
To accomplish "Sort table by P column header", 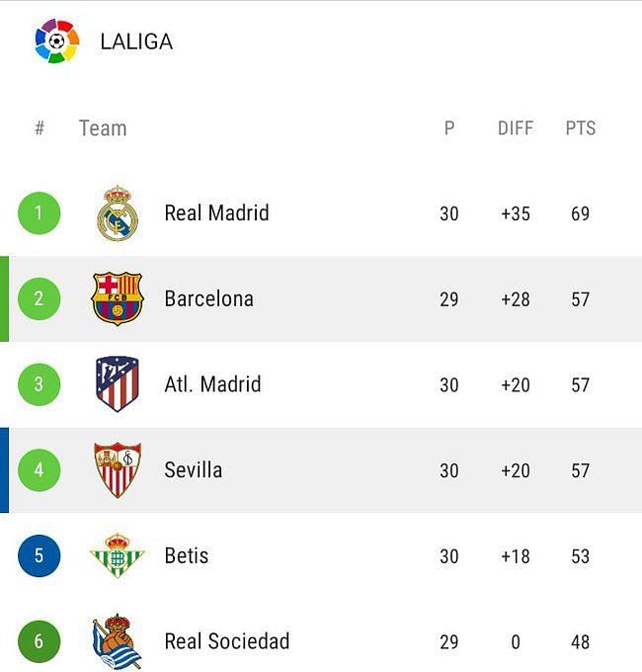I will (x=449, y=128).
